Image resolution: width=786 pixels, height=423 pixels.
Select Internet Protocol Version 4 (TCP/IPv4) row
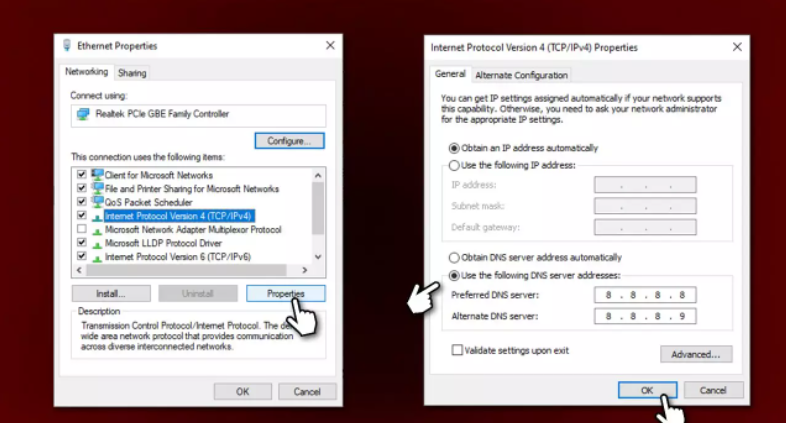click(x=178, y=216)
